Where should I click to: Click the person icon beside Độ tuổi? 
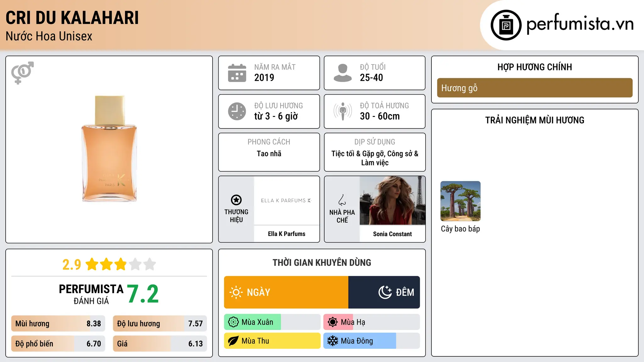342,73
